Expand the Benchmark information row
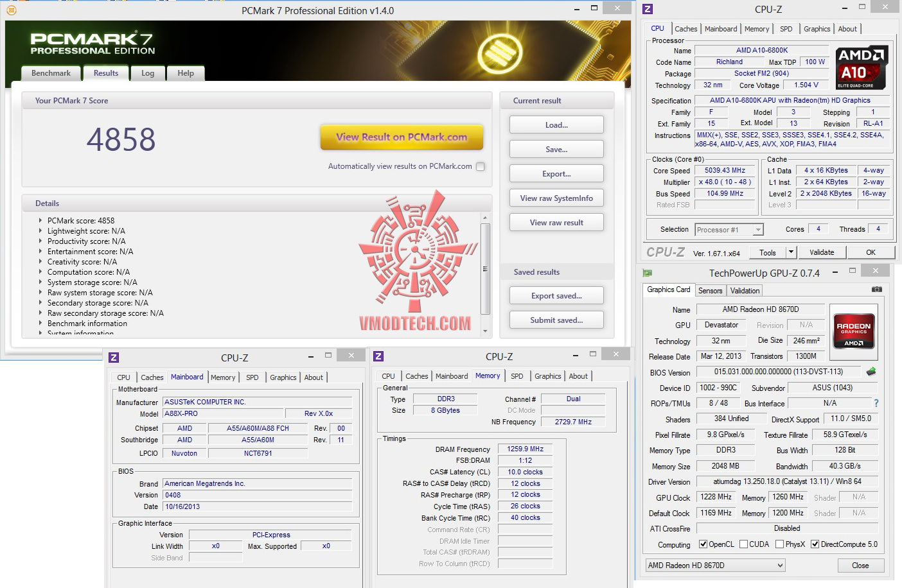Image resolution: width=902 pixels, height=588 pixels. click(x=40, y=323)
